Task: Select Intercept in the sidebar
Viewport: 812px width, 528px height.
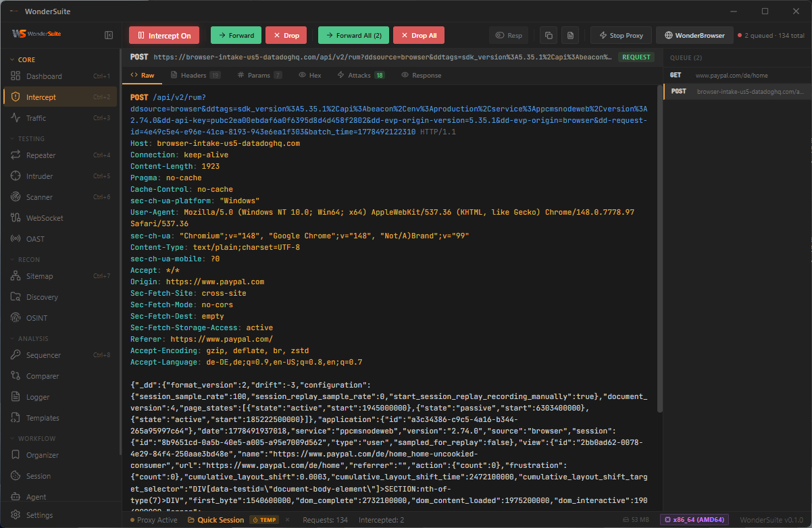Action: (59, 97)
